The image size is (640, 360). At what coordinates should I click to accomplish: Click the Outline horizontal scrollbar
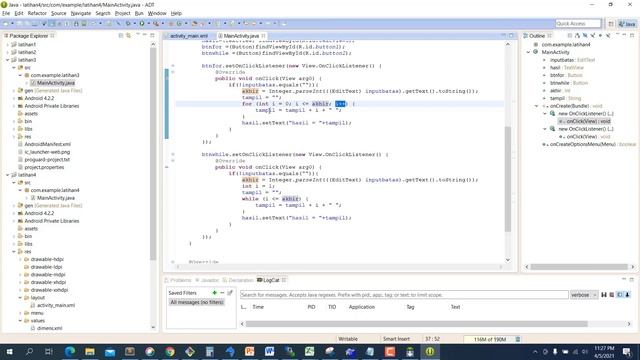579,267
